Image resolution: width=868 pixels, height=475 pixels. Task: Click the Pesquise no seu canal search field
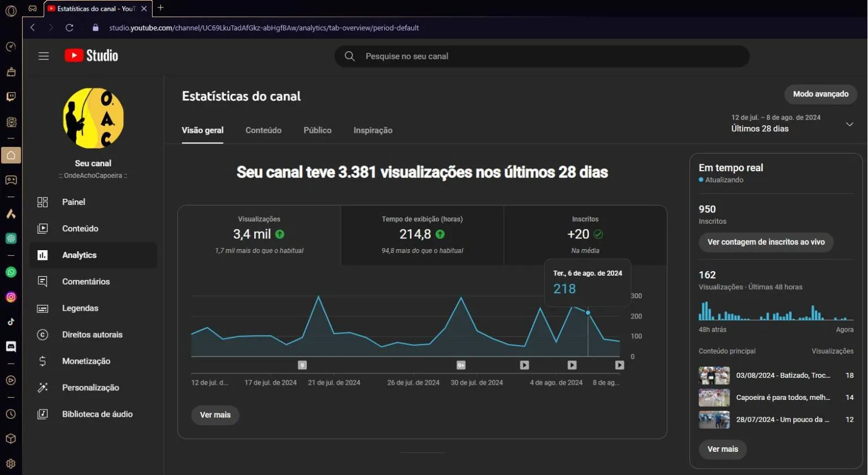(x=541, y=56)
